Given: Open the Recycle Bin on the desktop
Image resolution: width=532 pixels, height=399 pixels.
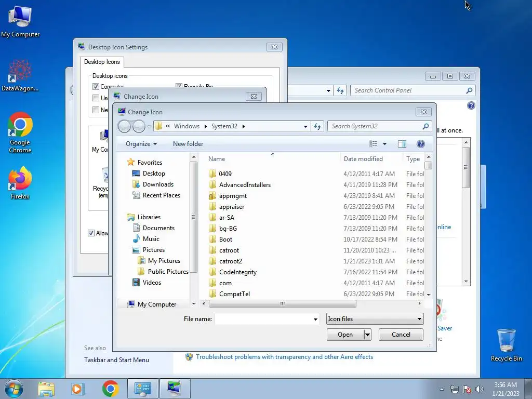Looking at the screenshot, I should (506, 345).
